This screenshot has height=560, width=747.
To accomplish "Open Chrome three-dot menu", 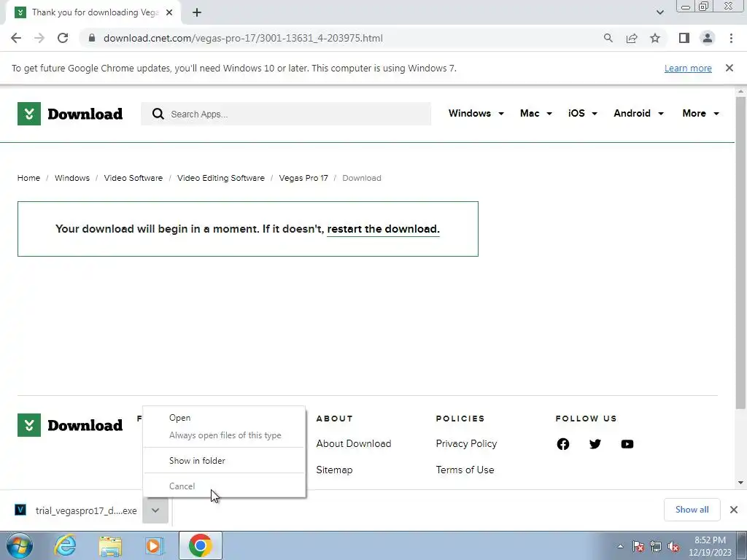I will pos(731,38).
